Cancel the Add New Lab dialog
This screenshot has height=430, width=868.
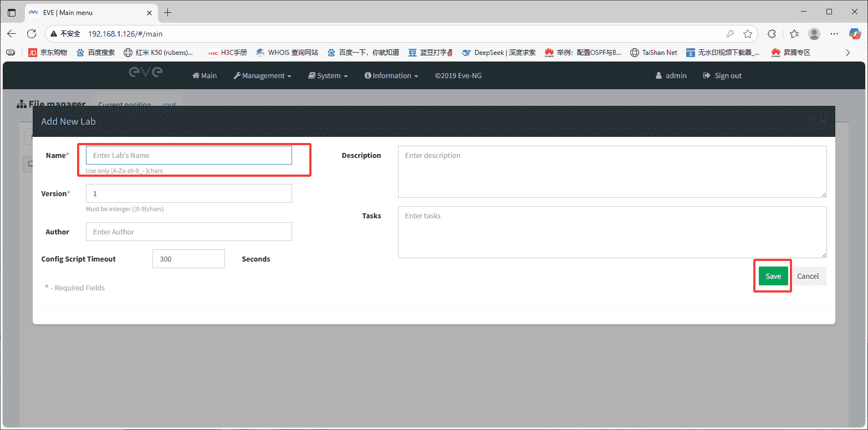(x=808, y=276)
